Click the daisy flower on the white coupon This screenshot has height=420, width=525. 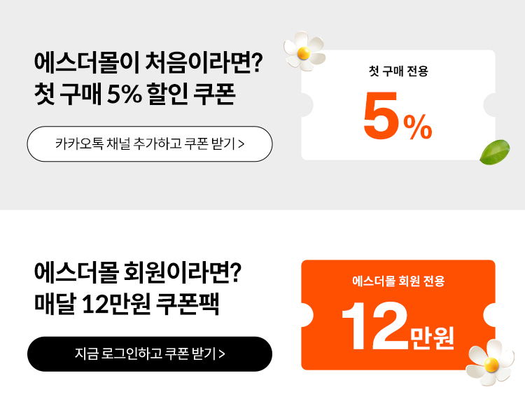304,50
